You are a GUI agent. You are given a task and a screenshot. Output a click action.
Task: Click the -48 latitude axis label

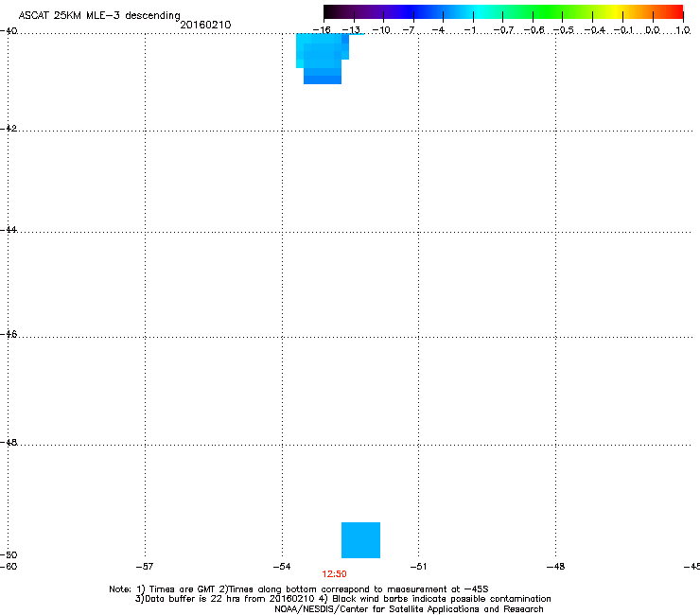(x=9, y=442)
